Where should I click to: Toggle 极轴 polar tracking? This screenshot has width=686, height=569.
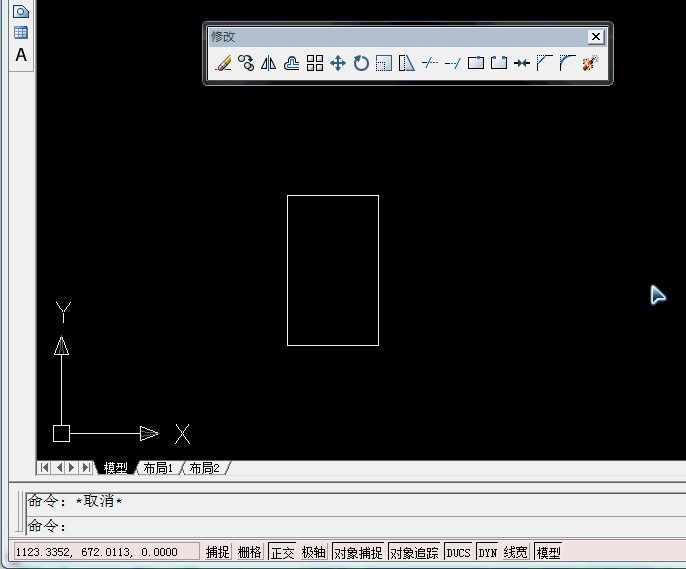click(x=314, y=552)
